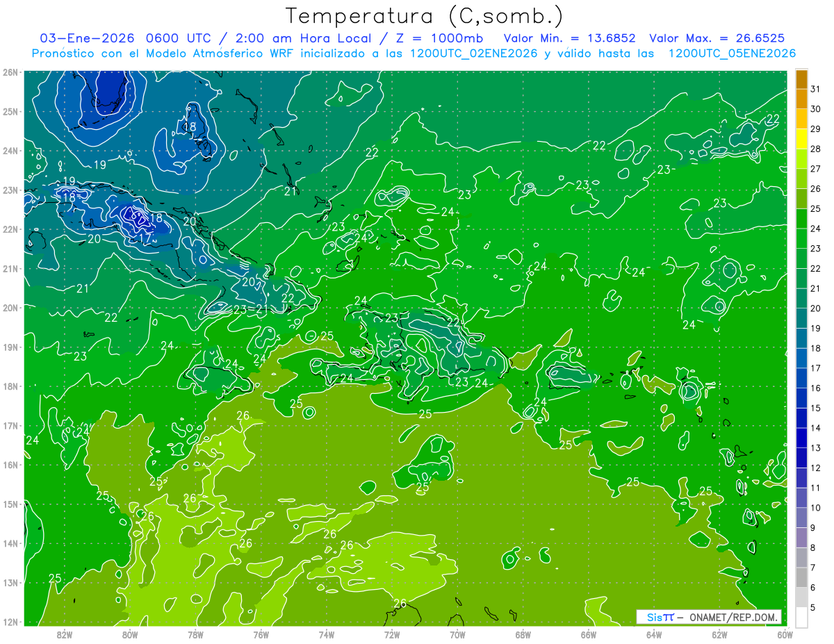Click the color bar label "5"

814,608
